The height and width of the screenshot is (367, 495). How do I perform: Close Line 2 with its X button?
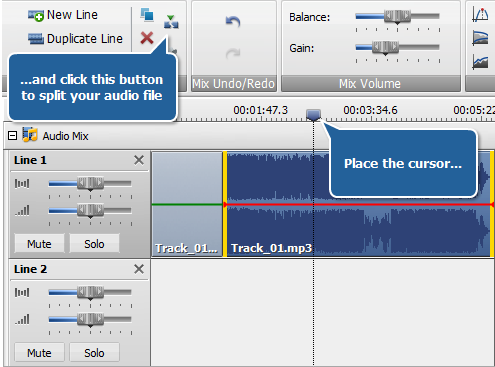click(x=139, y=269)
